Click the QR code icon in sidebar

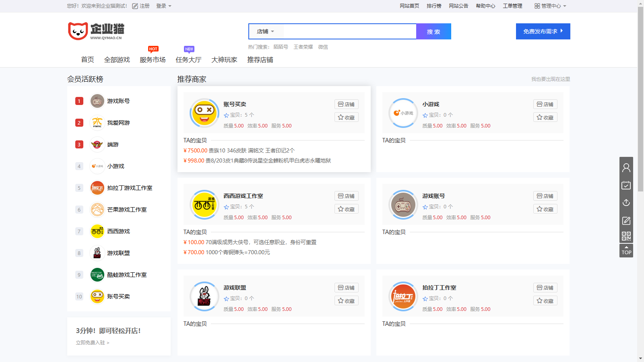(626, 236)
